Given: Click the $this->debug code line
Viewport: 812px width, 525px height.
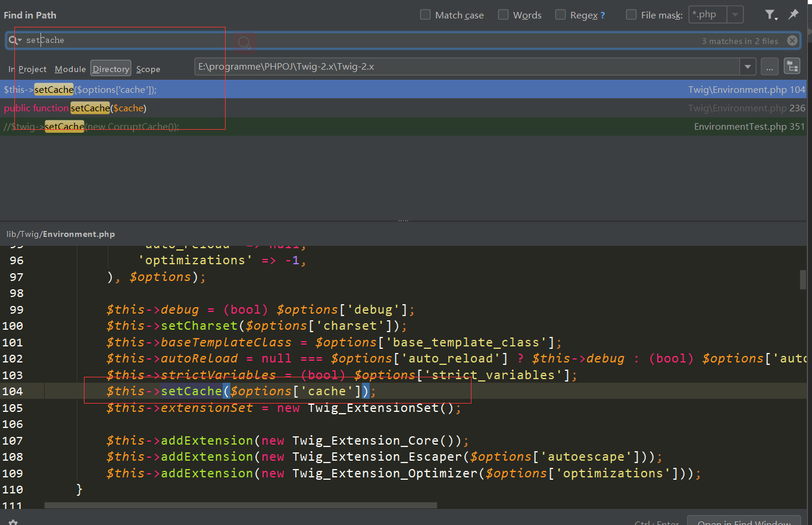Looking at the screenshot, I should (261, 310).
